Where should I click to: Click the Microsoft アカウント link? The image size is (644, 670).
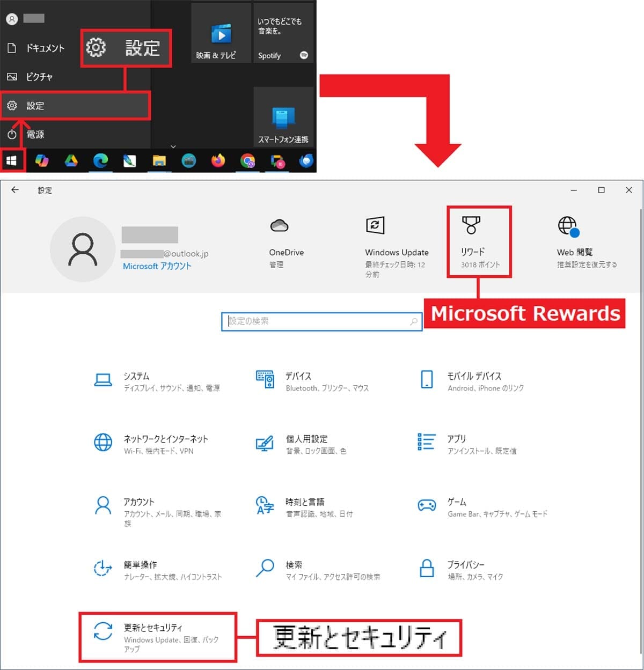(x=157, y=266)
